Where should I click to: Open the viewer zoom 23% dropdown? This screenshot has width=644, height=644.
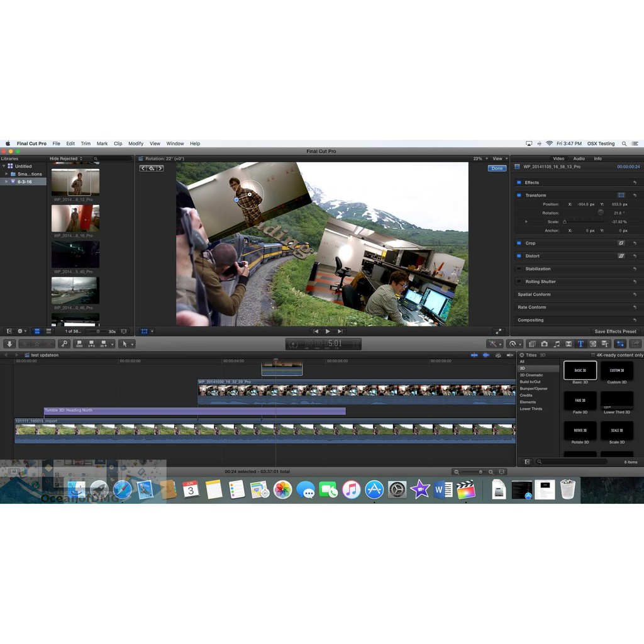[x=480, y=158]
